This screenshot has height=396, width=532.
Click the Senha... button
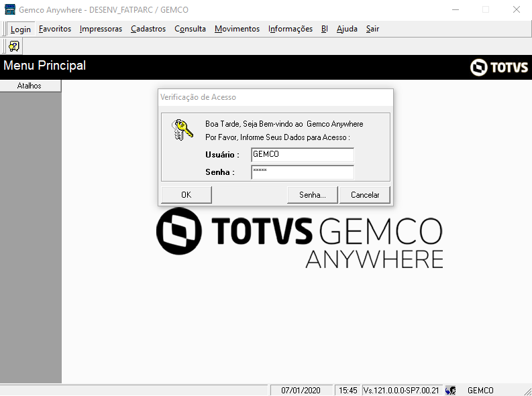point(313,195)
